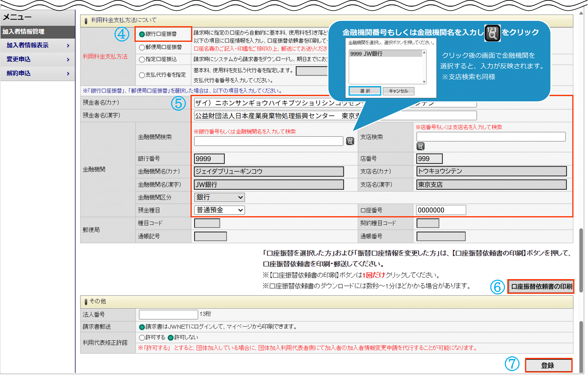
Task: Open the 変更申込 menu item
Action: 19,59
